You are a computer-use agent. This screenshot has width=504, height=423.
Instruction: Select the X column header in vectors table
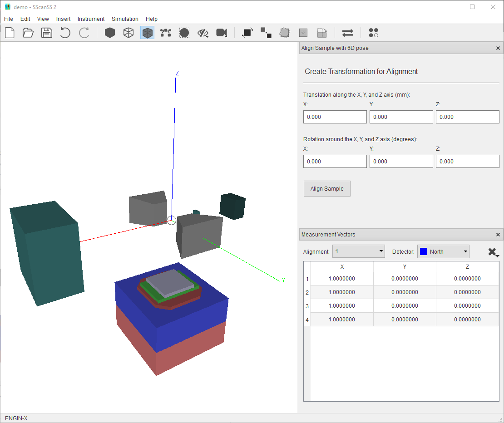342,267
